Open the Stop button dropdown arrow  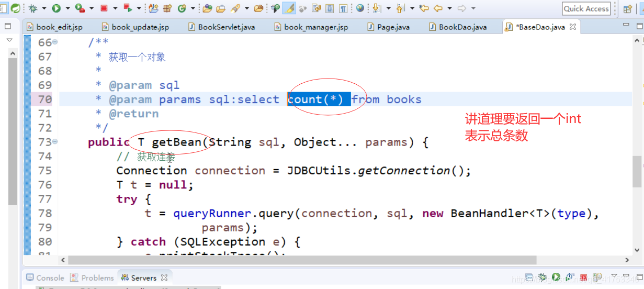(115, 9)
